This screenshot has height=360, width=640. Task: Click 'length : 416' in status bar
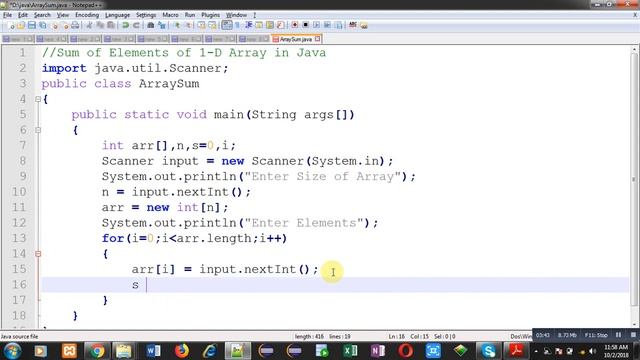[309, 337]
